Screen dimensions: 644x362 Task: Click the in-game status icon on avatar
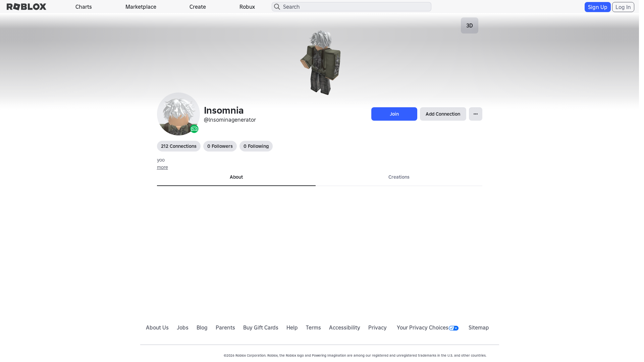point(194,129)
